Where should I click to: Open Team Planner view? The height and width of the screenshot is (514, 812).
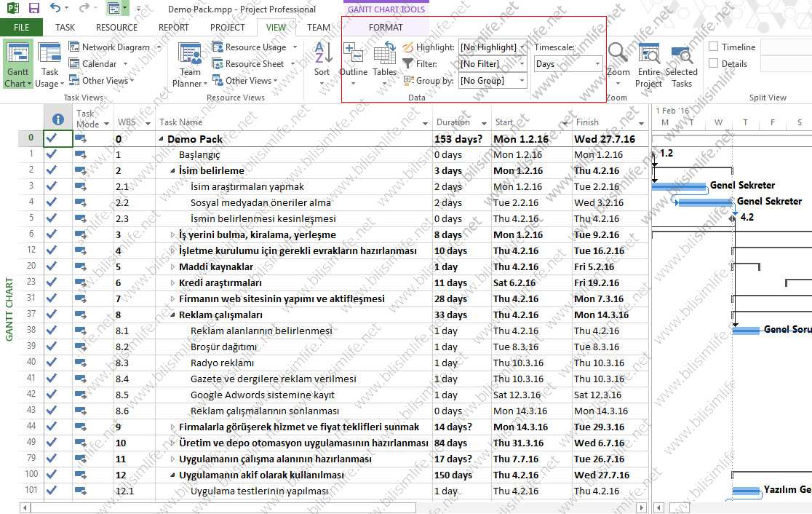(190, 65)
